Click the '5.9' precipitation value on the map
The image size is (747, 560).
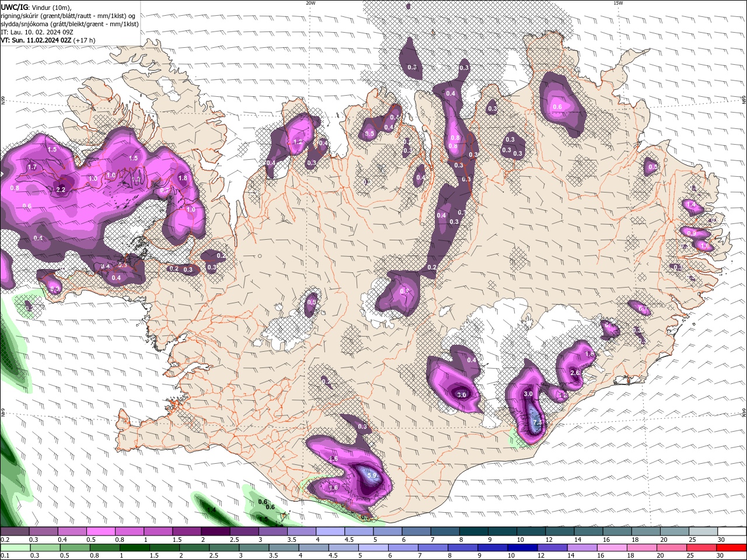372,476
